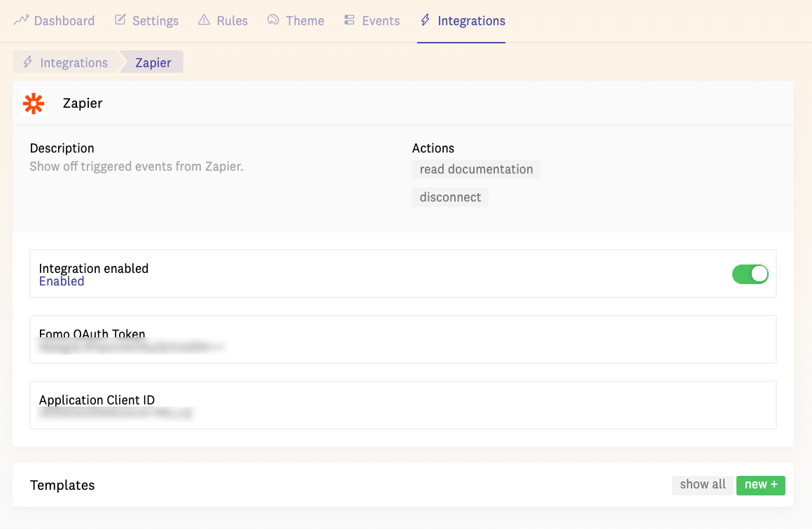This screenshot has width=812, height=529.
Task: Click the Actions heading
Action: [x=433, y=148]
